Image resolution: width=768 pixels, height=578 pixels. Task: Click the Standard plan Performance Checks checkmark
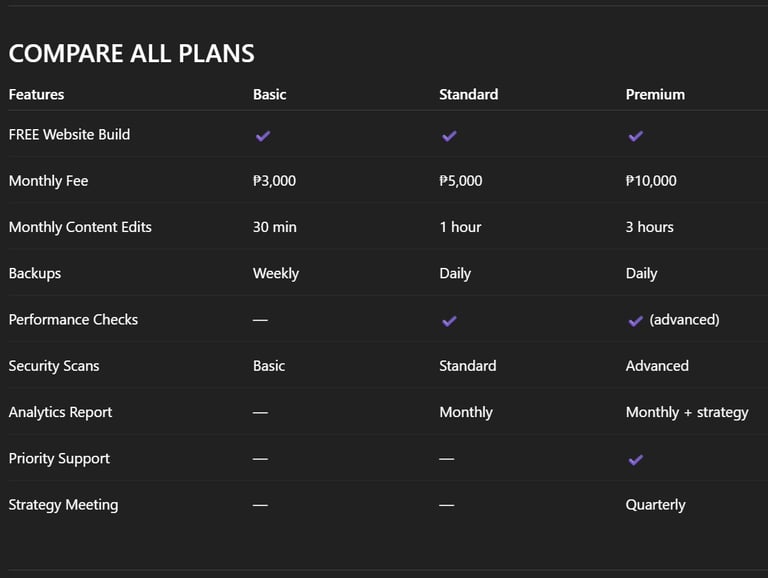click(449, 321)
